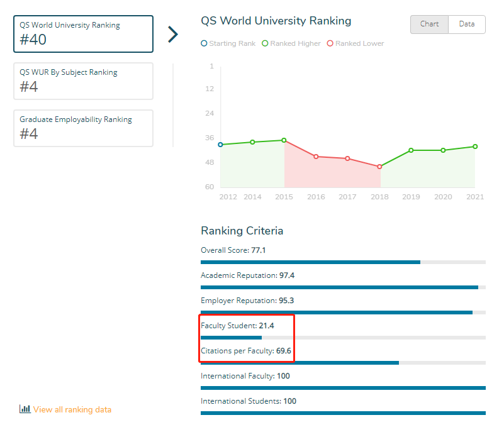Viewport: 504px width, 437px height.
Task: Click the Faculty Student progress bar
Action: [x=343, y=338]
